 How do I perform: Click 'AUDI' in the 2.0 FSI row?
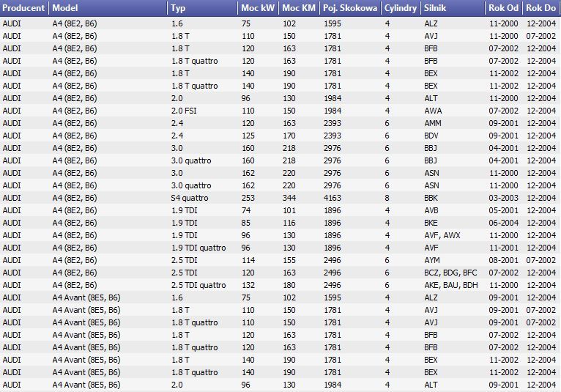pyautogui.click(x=12, y=111)
